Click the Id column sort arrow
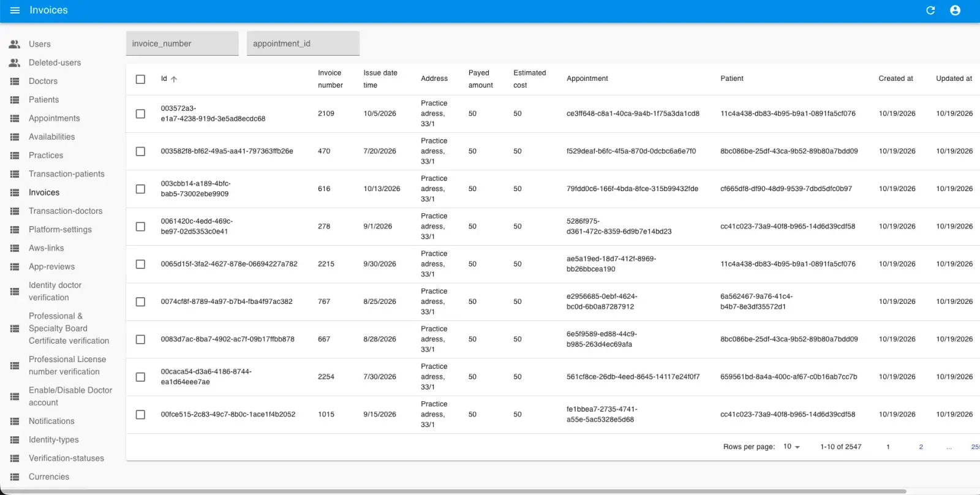 point(174,79)
